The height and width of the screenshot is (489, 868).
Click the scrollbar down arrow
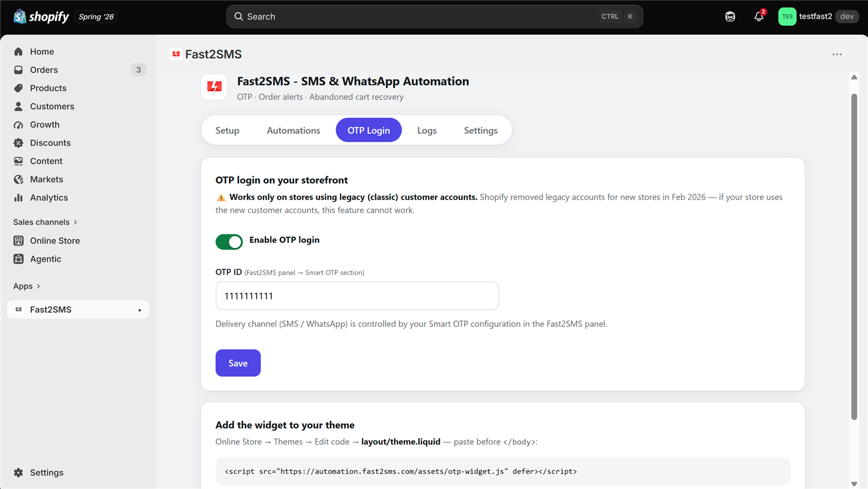click(854, 484)
